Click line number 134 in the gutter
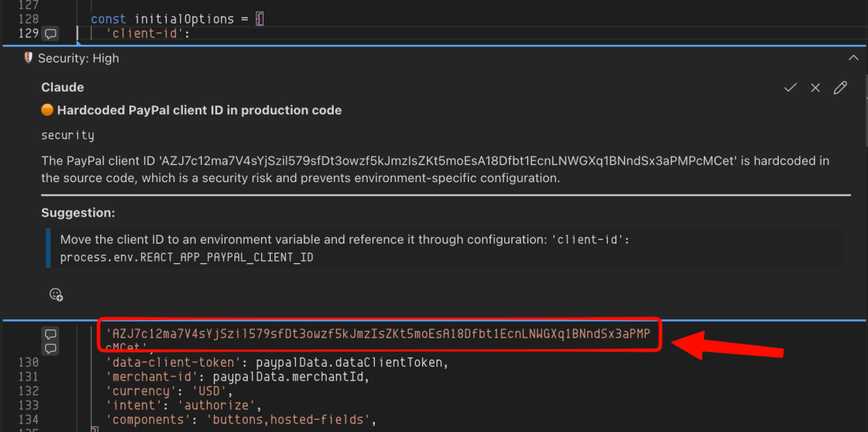The width and height of the screenshot is (868, 432). pyautogui.click(x=28, y=420)
